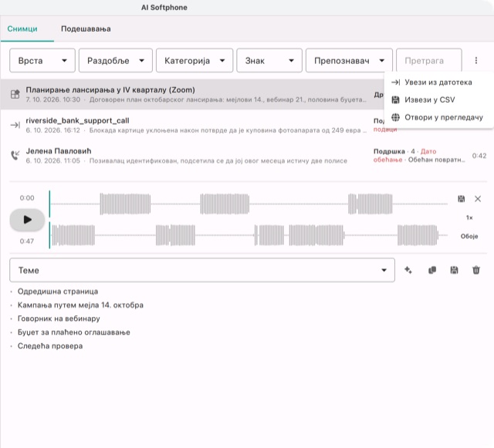Expand the Теме section dropdown
494x448 pixels.
tap(202, 270)
